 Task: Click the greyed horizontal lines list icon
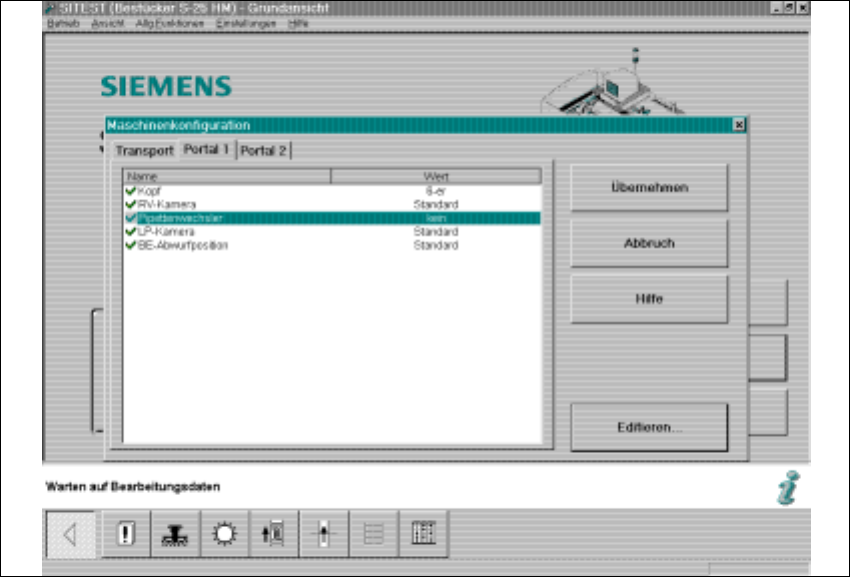pyautogui.click(x=374, y=534)
